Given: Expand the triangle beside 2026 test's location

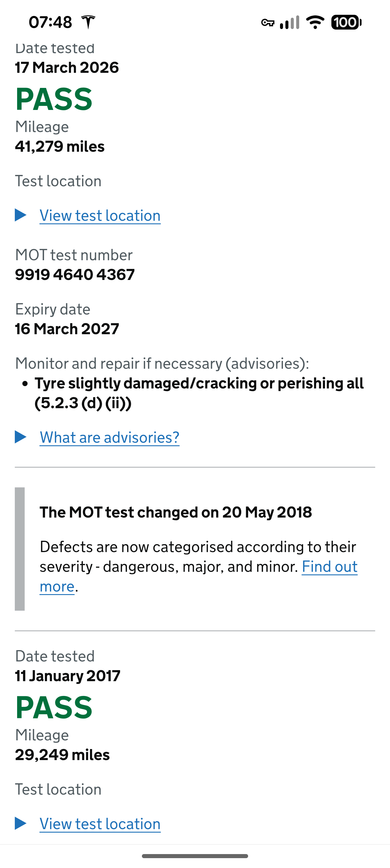Looking at the screenshot, I should (21, 215).
